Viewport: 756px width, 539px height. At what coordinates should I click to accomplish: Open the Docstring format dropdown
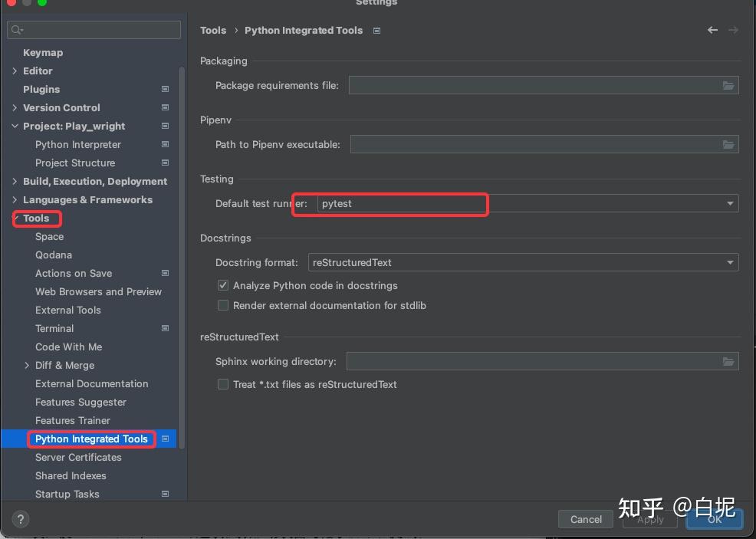point(523,262)
